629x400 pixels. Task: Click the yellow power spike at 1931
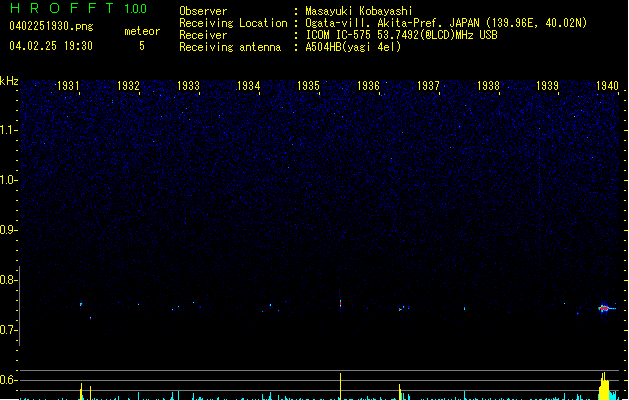point(81,391)
